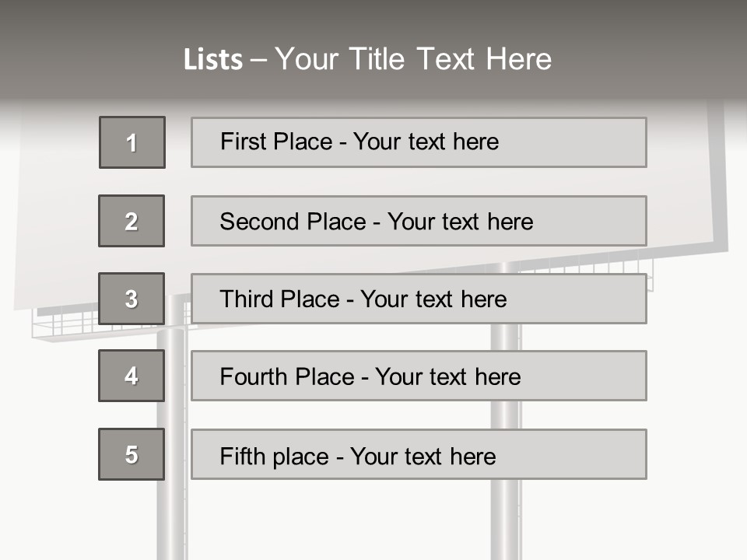
Task: Select the number 4 square
Action: click(132, 376)
